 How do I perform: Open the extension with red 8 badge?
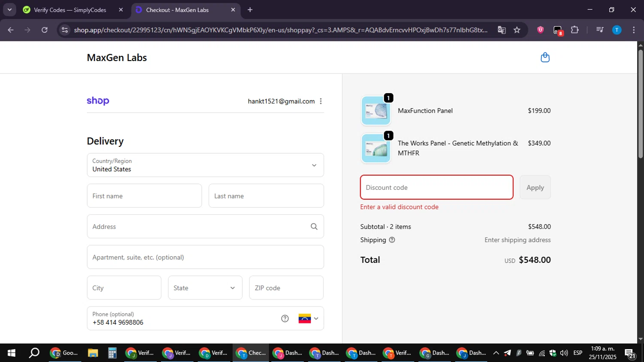(x=557, y=30)
